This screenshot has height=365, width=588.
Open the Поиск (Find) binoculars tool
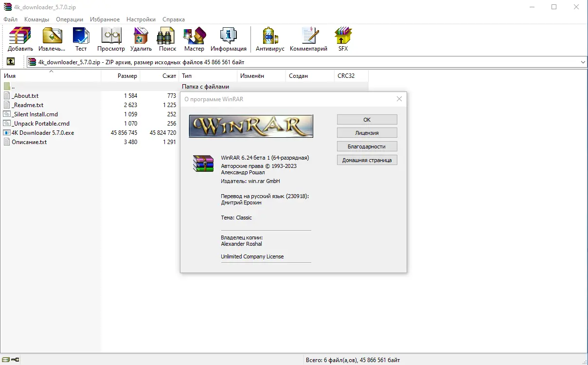[x=167, y=39]
